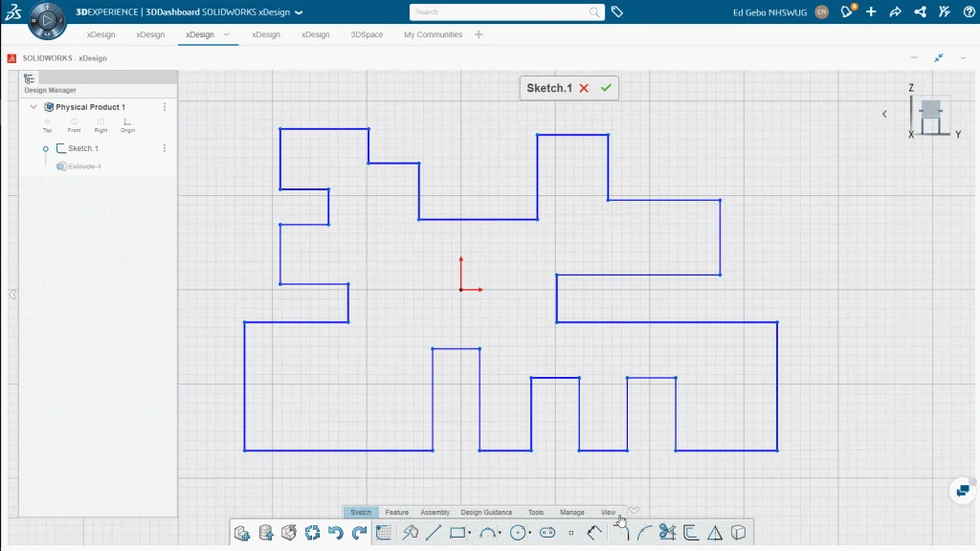Open Sketch.1 three-dot options menu
Image resolution: width=980 pixels, height=551 pixels.
point(165,148)
